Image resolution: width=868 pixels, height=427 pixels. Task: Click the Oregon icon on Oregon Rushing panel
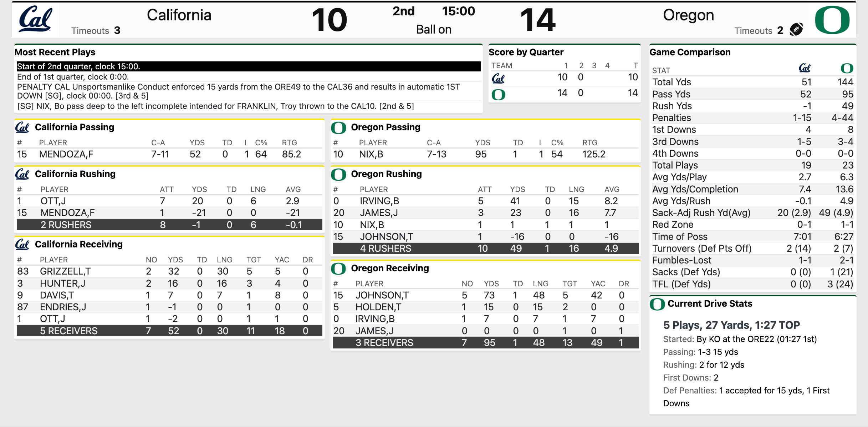339,174
